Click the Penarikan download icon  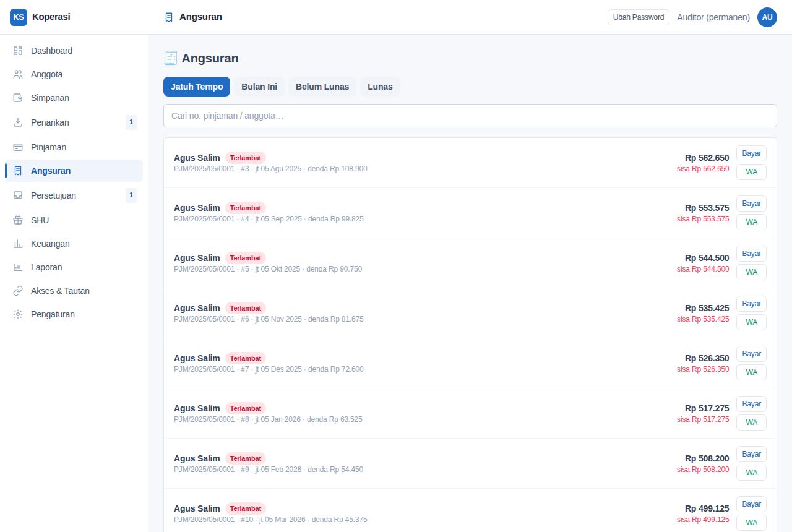tap(18, 122)
